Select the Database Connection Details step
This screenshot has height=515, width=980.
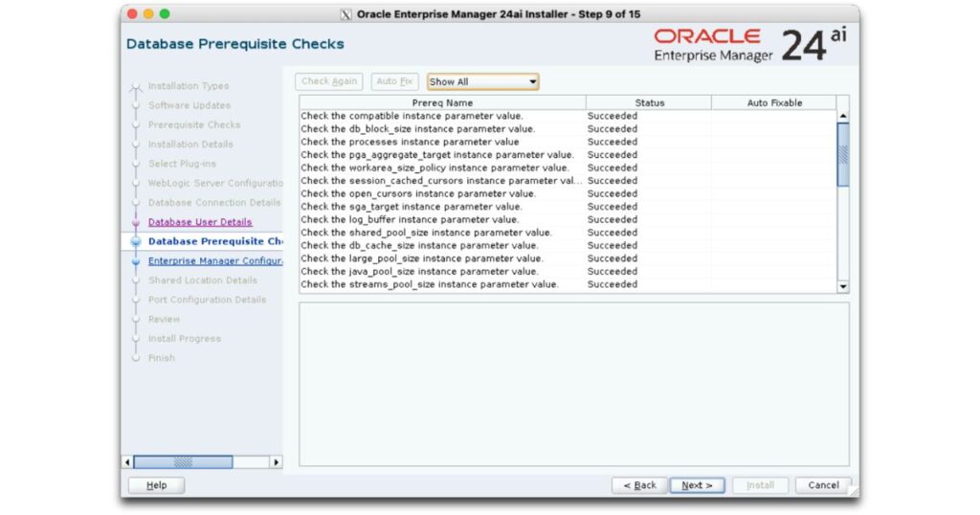click(x=214, y=203)
